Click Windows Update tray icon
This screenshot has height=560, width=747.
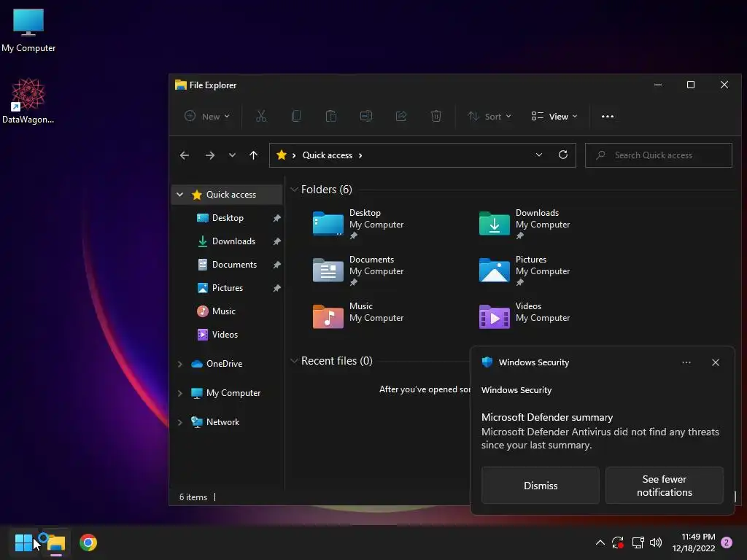pos(618,542)
